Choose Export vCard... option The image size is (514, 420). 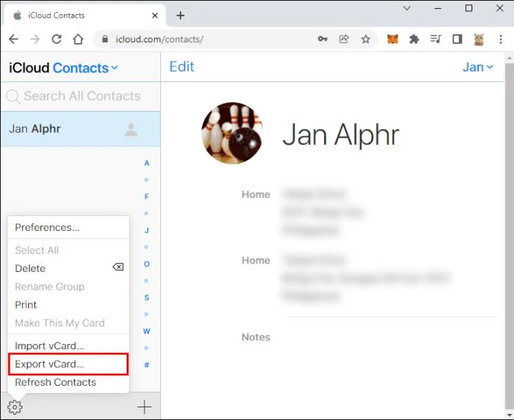click(69, 364)
